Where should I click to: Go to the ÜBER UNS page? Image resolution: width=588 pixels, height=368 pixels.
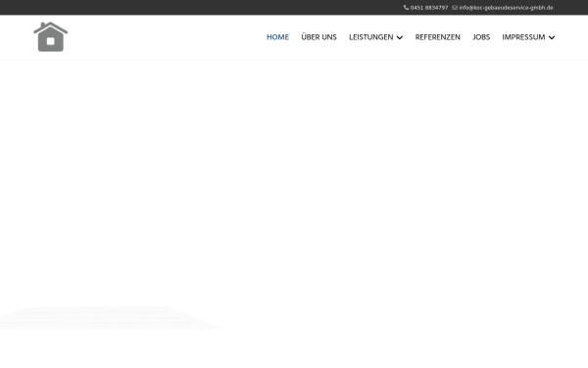[x=318, y=37]
